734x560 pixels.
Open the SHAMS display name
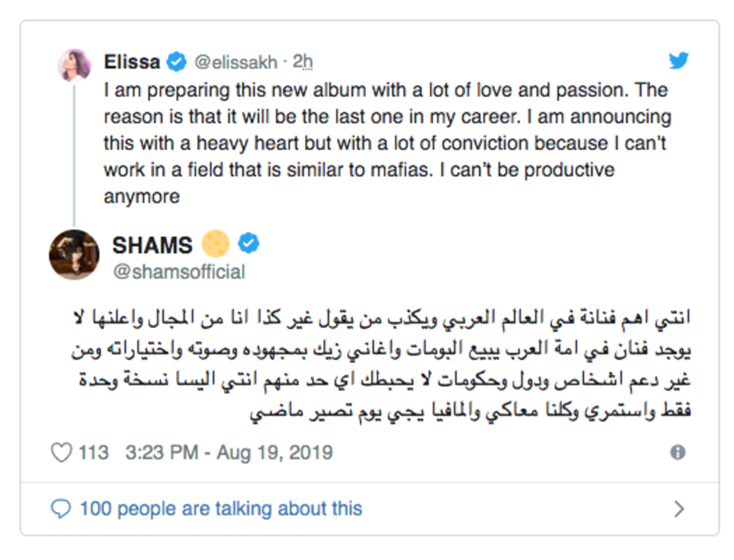tap(152, 245)
